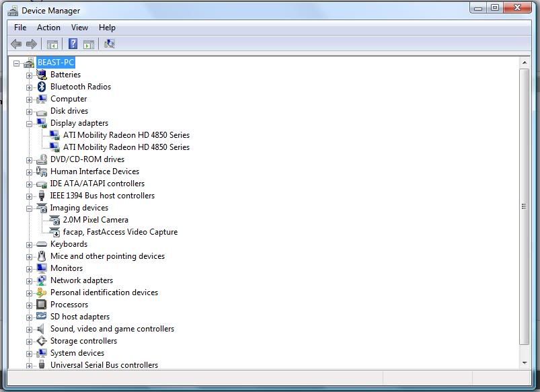The image size is (540, 392).
Task: Click the Device Manager title bar icon
Action: point(13,11)
